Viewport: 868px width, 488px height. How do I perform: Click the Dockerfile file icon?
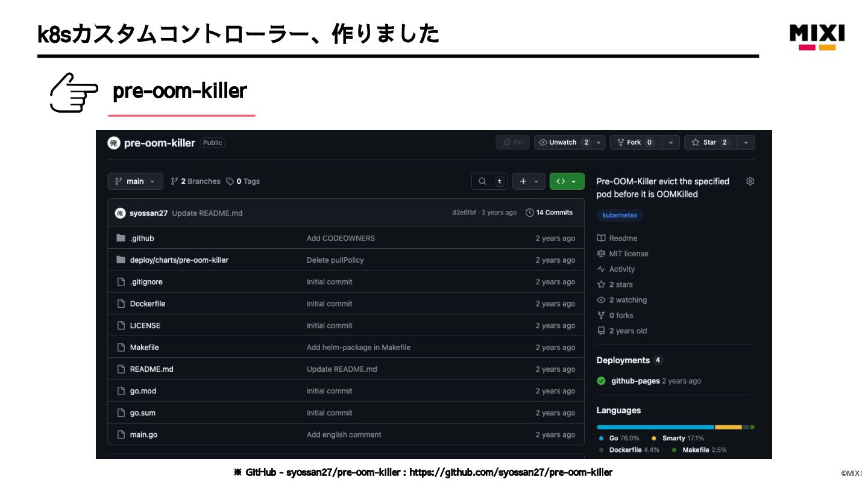pos(121,303)
